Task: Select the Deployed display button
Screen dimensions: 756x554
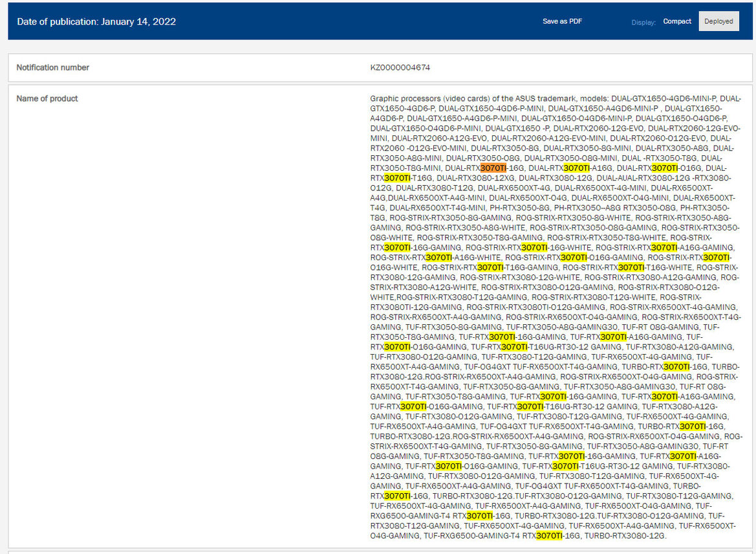Action: (x=718, y=21)
